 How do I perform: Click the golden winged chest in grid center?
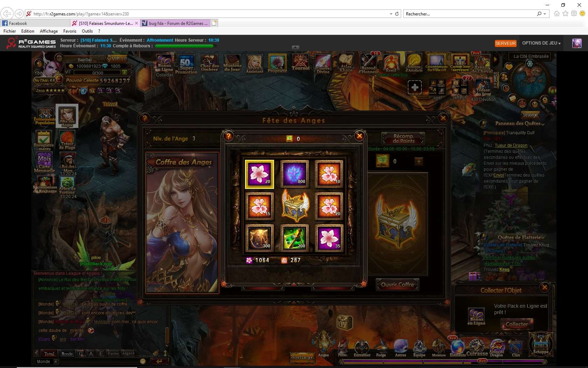click(x=295, y=205)
